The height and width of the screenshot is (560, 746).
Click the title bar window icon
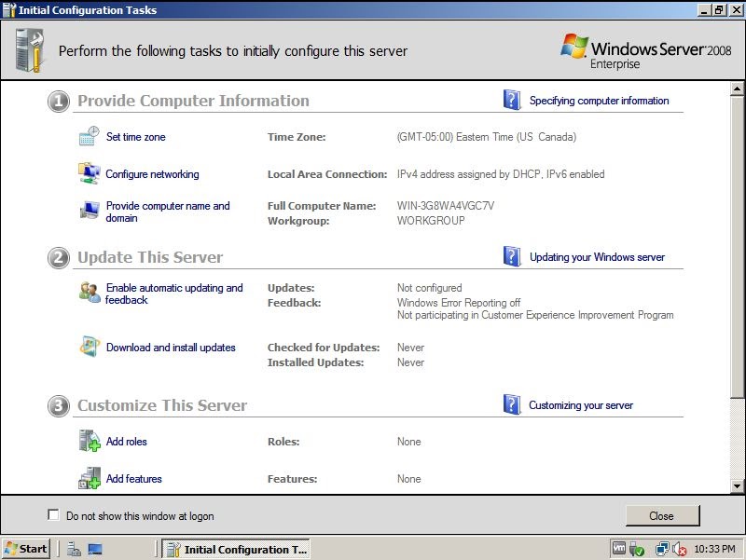click(x=9, y=9)
